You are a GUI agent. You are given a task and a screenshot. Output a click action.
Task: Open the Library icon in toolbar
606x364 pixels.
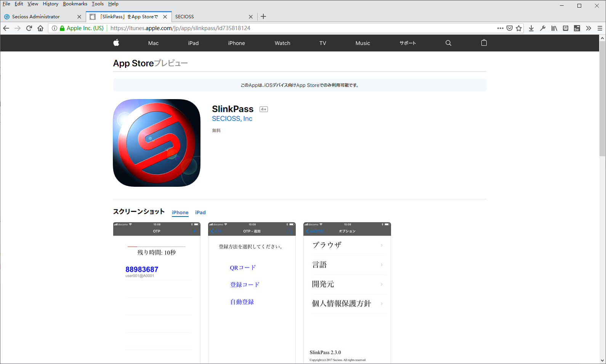click(554, 28)
